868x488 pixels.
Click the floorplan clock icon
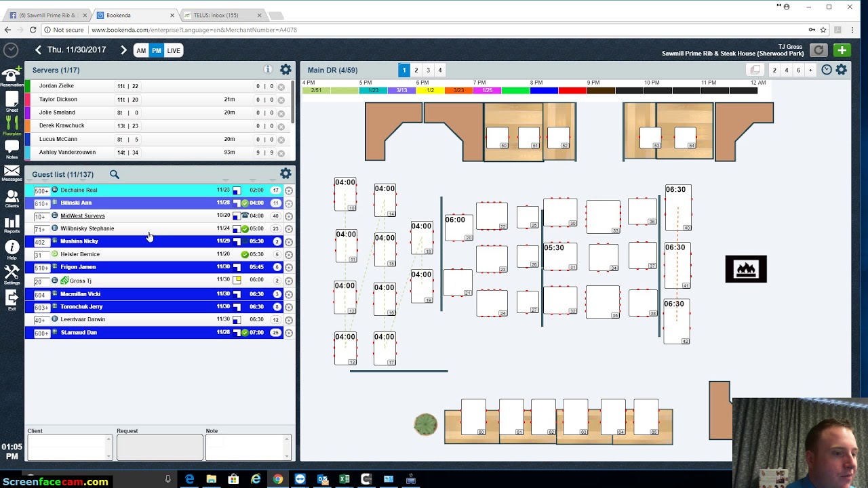coord(827,70)
